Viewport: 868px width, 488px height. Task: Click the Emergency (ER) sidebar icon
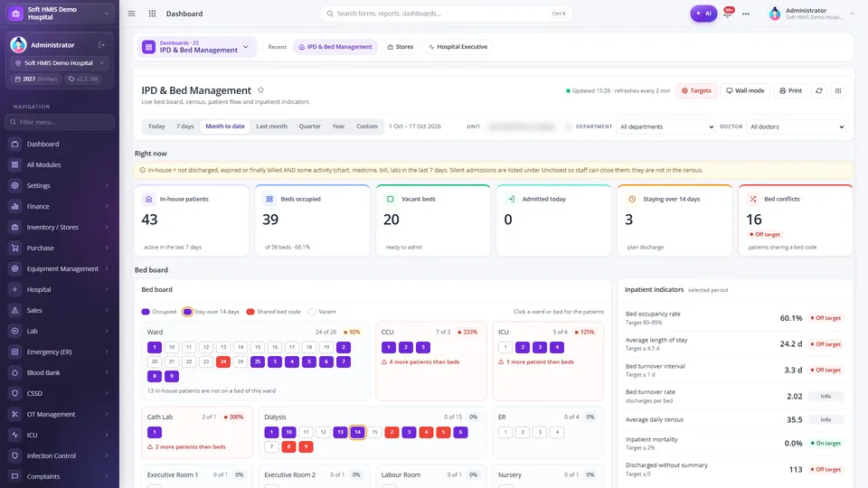click(x=15, y=352)
